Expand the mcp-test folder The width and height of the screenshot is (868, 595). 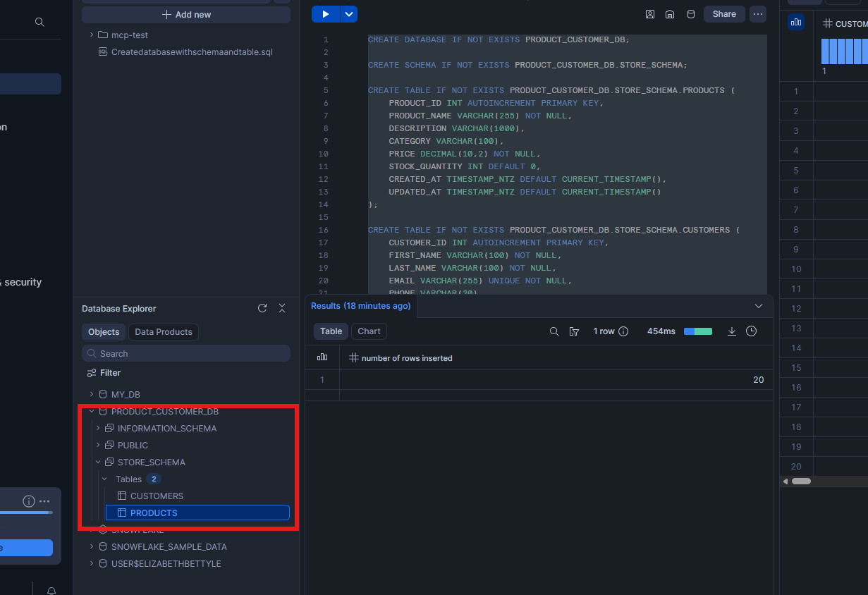(92, 35)
